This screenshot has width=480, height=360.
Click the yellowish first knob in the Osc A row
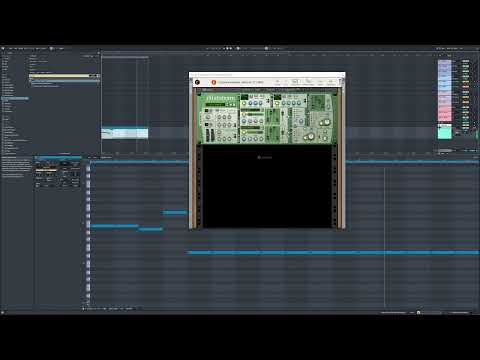pos(244,115)
